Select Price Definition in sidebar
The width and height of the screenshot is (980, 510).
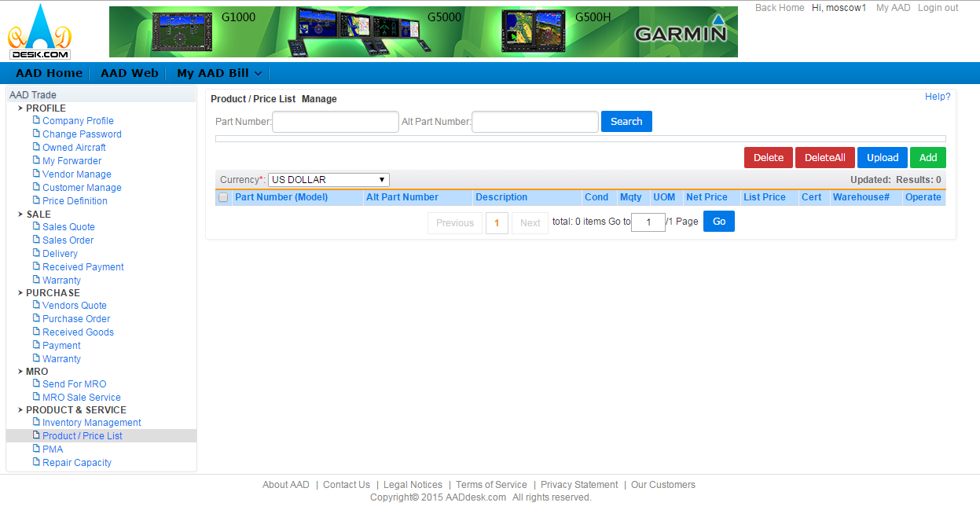pyautogui.click(x=75, y=201)
